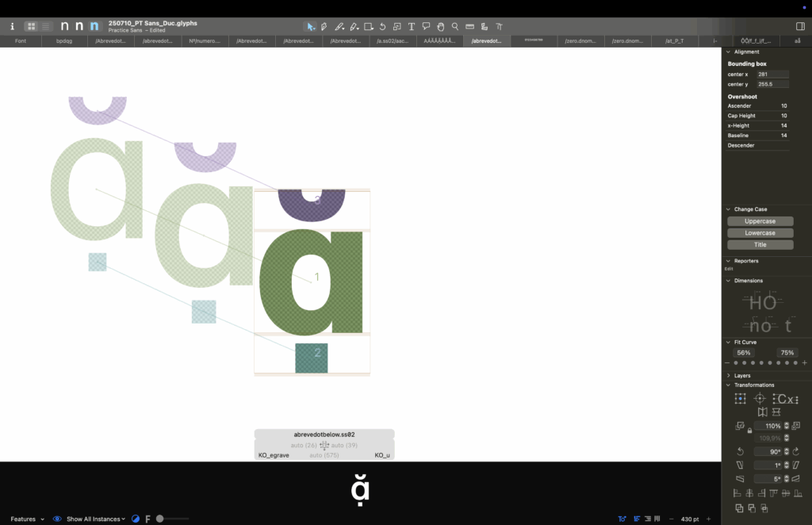Click the slant left icon
812x525 pixels.
click(740, 465)
